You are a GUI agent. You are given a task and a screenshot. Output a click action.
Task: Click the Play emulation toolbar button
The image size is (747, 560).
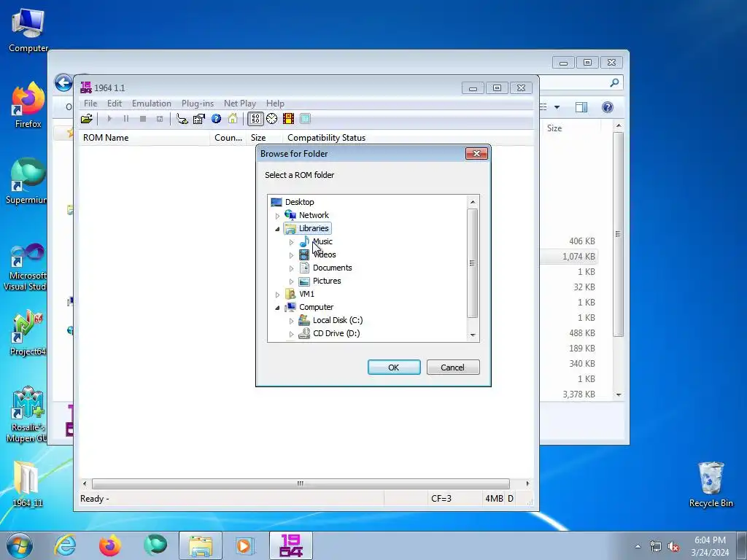pyautogui.click(x=109, y=119)
